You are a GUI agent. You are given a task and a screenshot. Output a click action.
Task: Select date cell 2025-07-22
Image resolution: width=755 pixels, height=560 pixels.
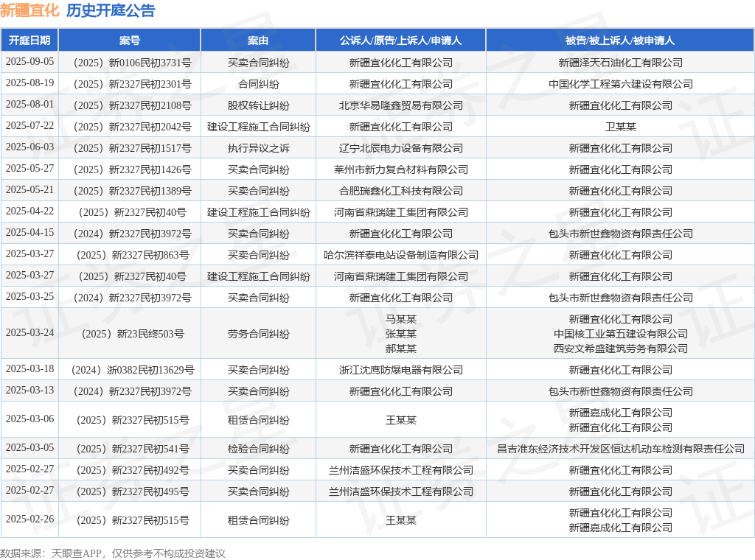pos(29,126)
